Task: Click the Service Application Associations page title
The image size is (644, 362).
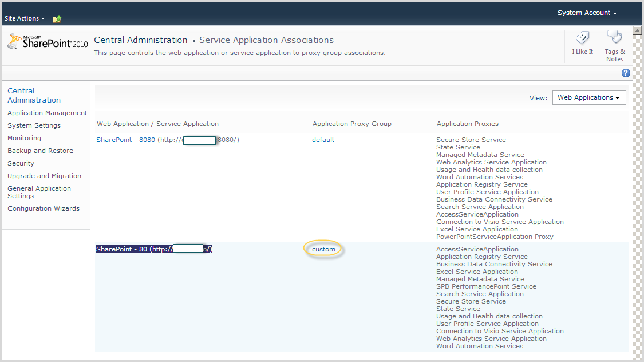Action: point(267,40)
